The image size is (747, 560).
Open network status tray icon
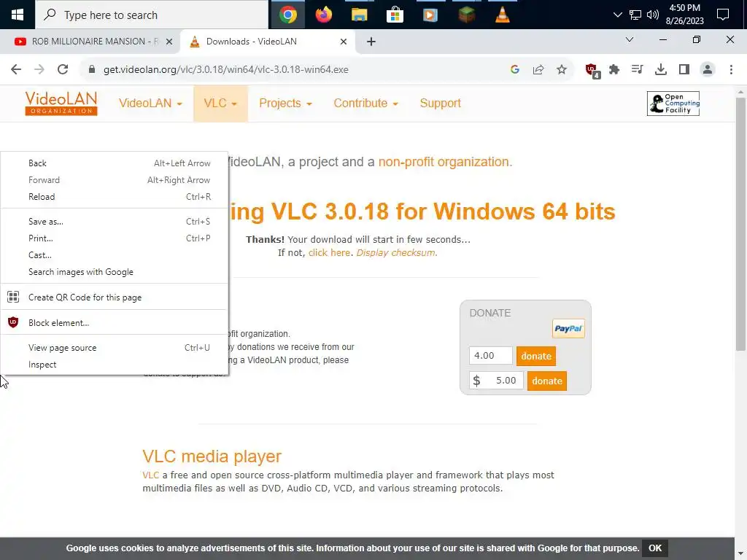coord(635,15)
